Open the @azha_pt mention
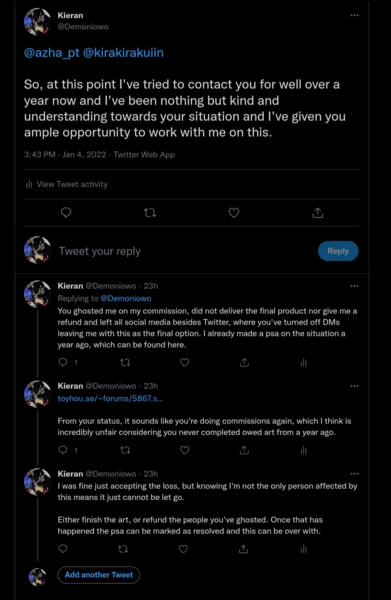 point(52,52)
